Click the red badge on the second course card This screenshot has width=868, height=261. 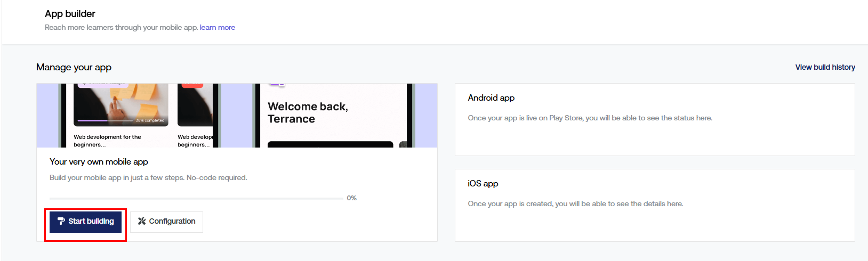click(192, 85)
